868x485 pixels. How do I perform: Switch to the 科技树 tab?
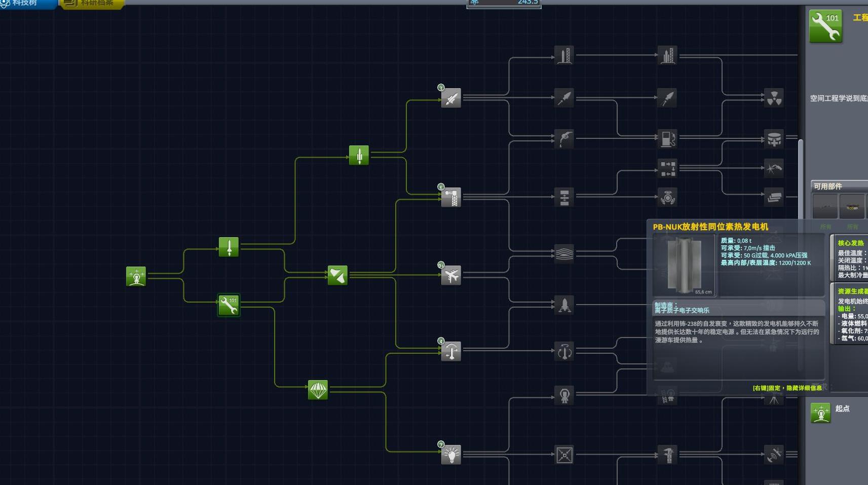tap(28, 3)
